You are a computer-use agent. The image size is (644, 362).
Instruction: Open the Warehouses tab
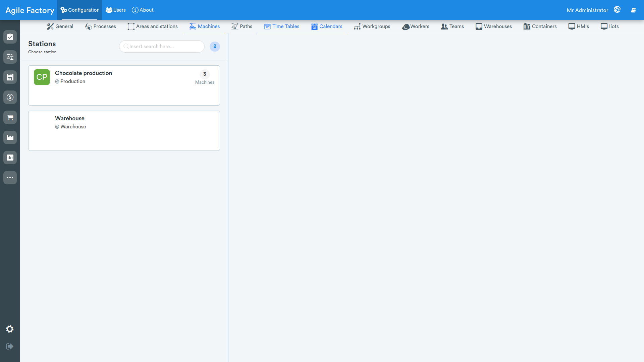tap(494, 26)
